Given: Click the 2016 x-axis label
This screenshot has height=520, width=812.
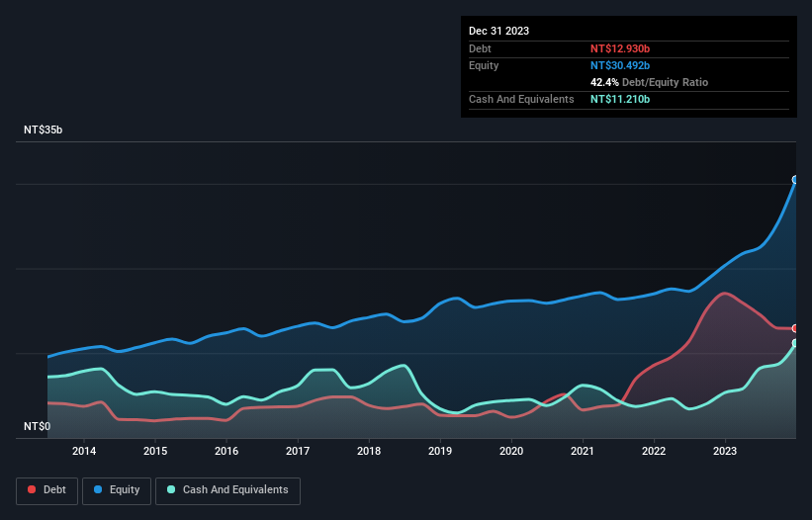Looking at the screenshot, I should pos(226,451).
